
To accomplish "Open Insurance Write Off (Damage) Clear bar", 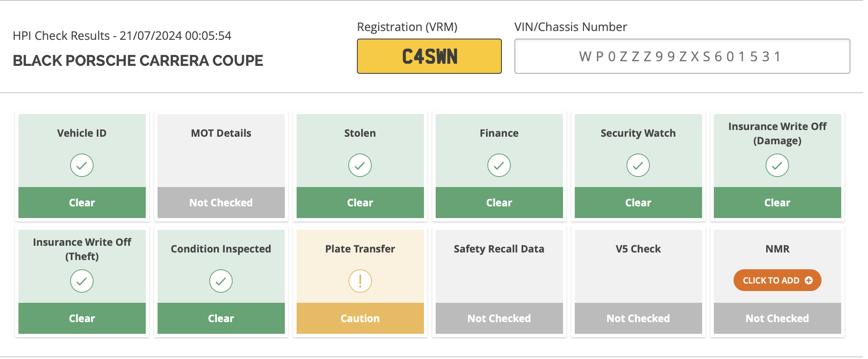I will tap(778, 203).
